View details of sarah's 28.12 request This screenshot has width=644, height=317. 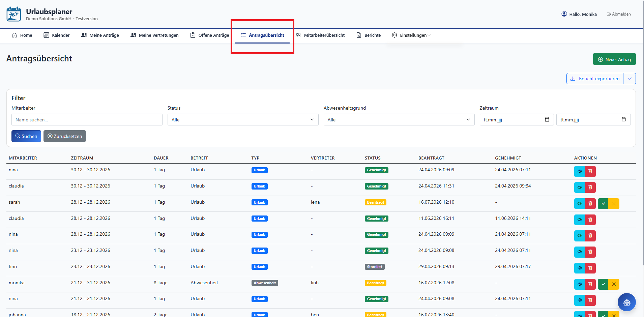click(579, 204)
